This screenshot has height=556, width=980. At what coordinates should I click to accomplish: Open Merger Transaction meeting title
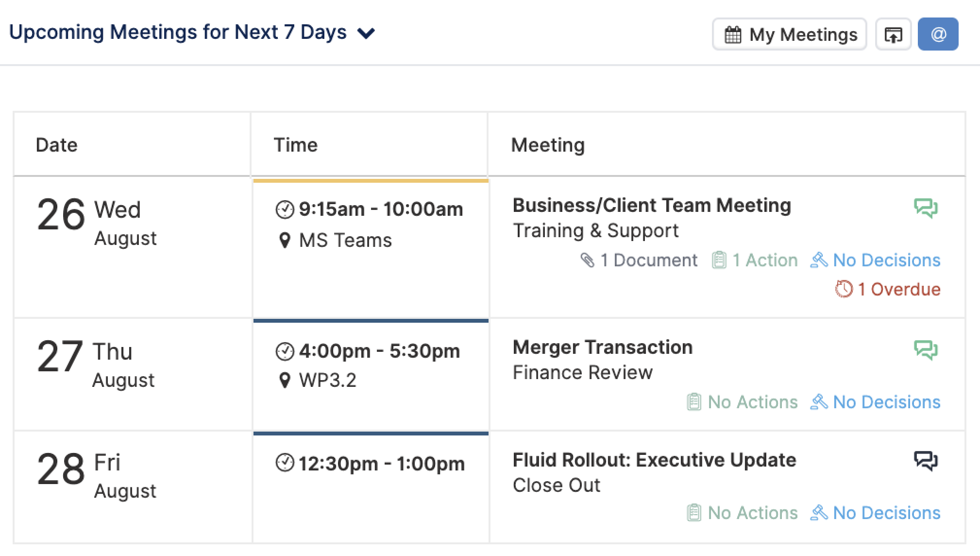coord(603,347)
